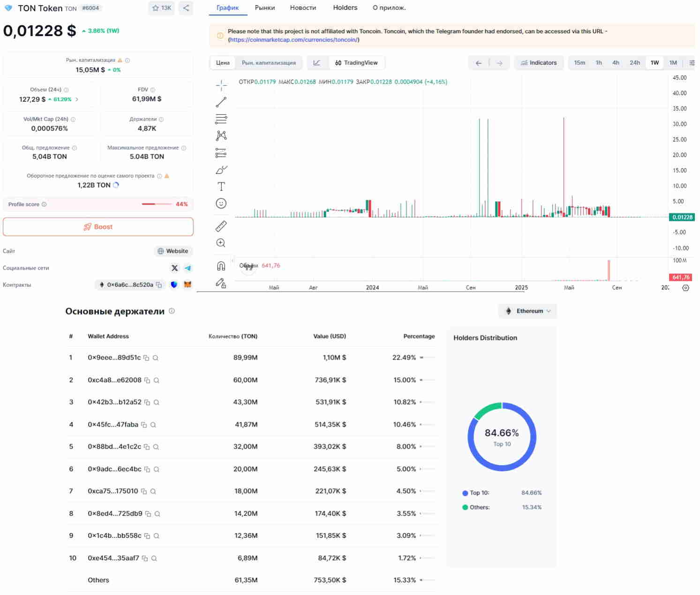Click the share icon beside the watchlist star

point(186,8)
